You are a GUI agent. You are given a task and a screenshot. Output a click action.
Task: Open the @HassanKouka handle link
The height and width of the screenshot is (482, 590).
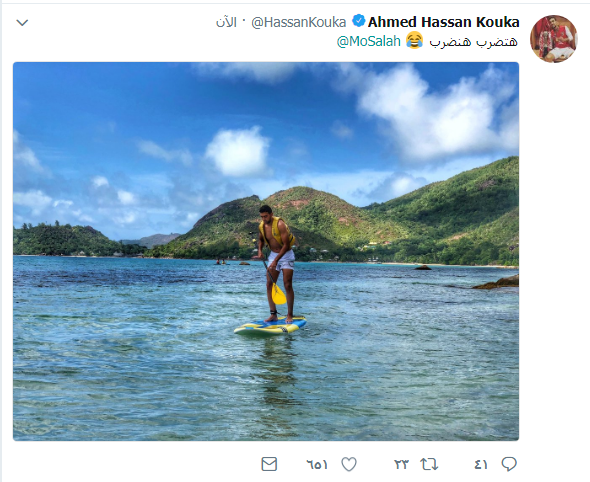pos(298,23)
